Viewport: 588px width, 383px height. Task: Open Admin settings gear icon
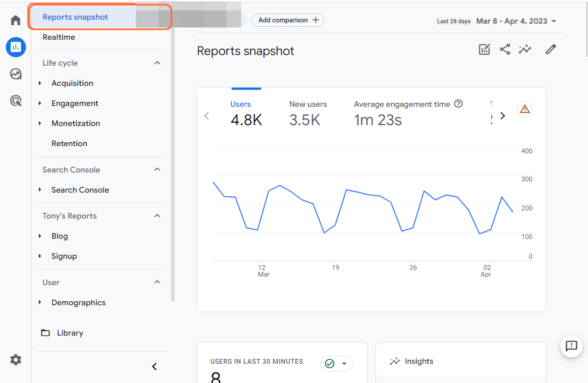pos(16,360)
